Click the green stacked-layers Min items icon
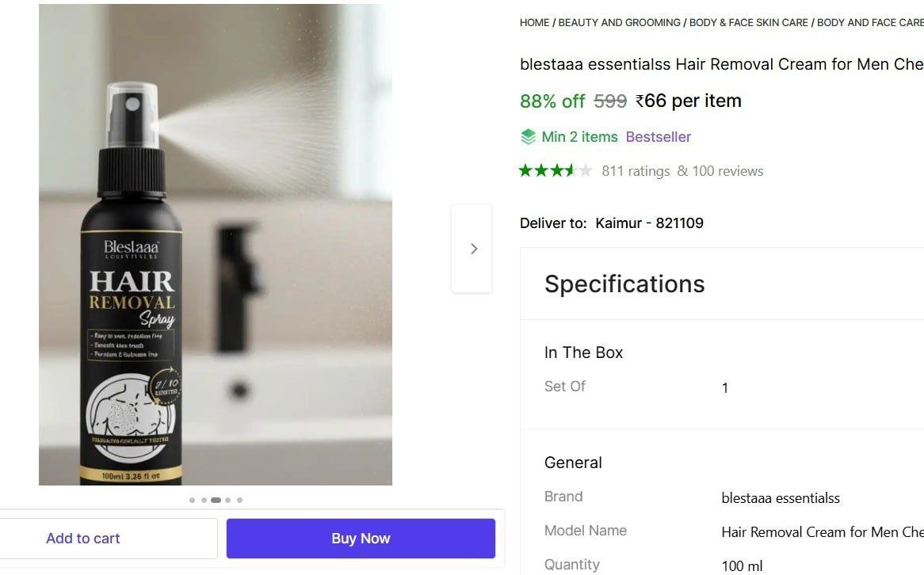This screenshot has height=575, width=924. [x=529, y=137]
